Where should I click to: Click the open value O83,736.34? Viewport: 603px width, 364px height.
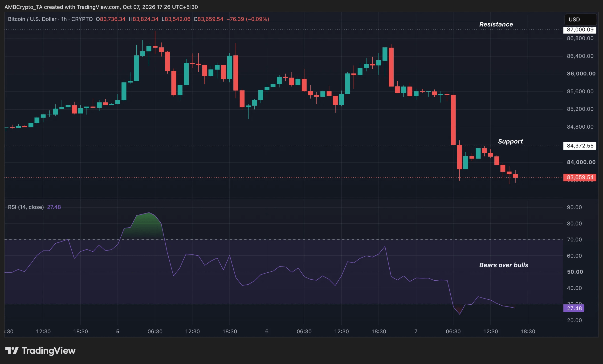click(x=111, y=19)
